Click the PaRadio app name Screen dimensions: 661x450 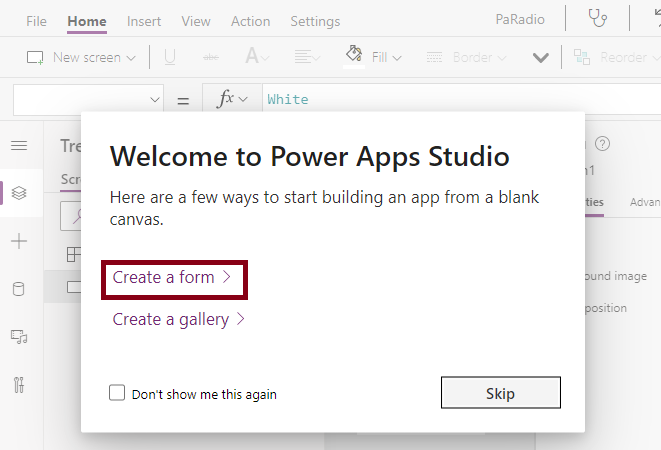520,19
